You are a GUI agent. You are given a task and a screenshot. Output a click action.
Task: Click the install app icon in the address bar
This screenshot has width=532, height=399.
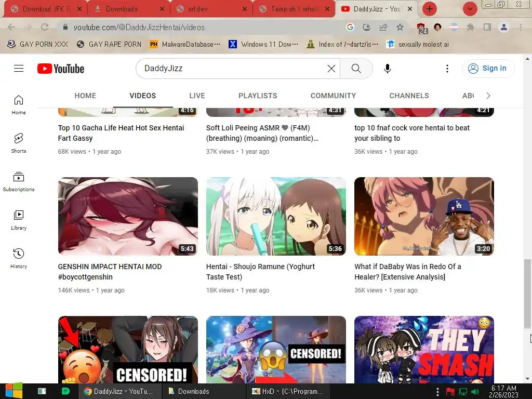(367, 27)
